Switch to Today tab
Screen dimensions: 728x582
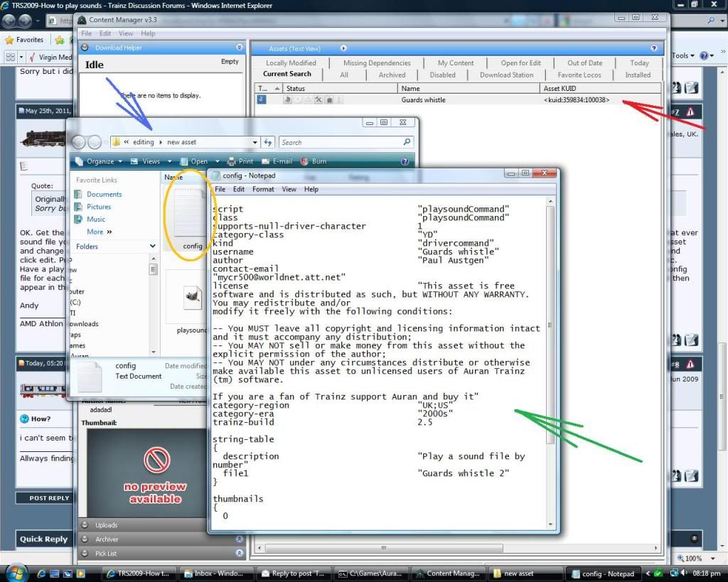(639, 63)
